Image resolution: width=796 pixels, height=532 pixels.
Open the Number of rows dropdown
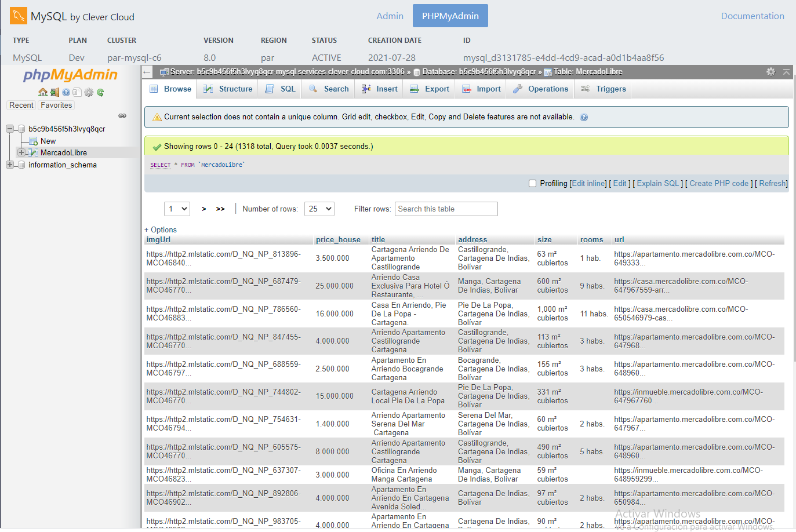click(319, 209)
